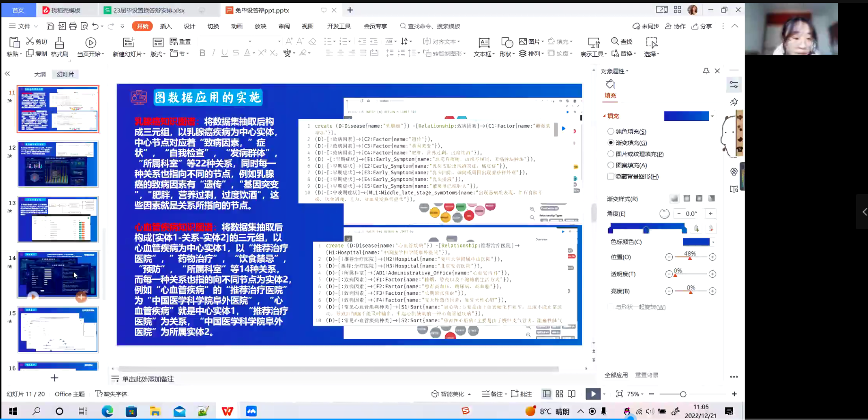Click the Reset (重置) slide button

coord(180,42)
